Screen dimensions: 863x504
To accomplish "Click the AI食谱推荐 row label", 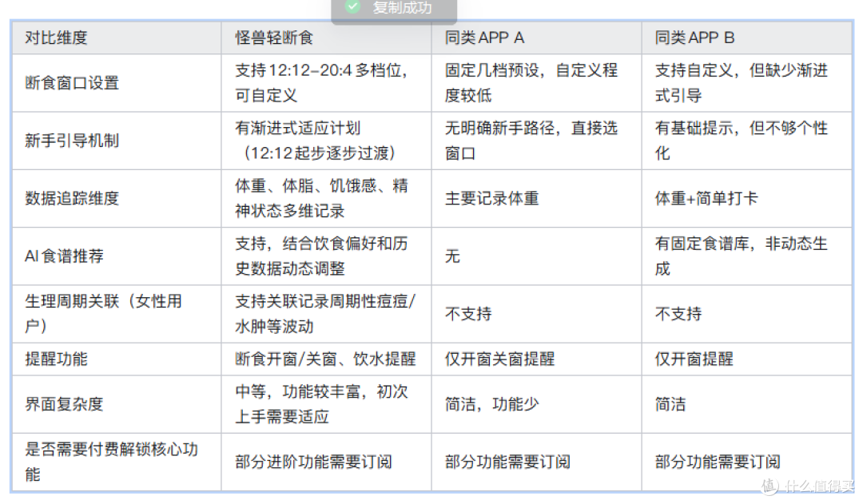I will pyautogui.click(x=117, y=256).
